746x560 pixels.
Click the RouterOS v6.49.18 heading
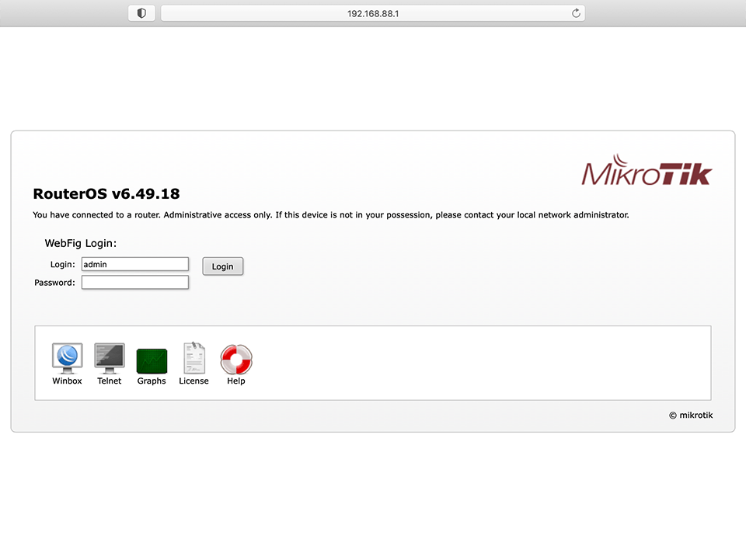[x=106, y=194]
